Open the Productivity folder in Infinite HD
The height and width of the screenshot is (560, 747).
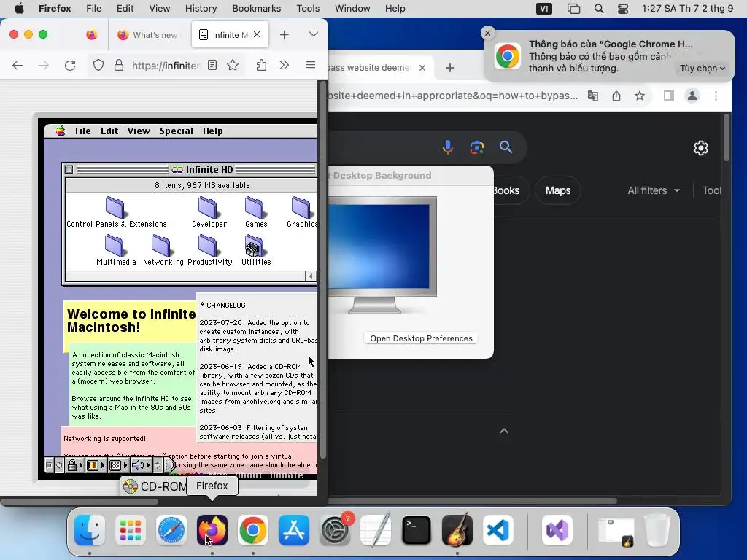point(209,250)
